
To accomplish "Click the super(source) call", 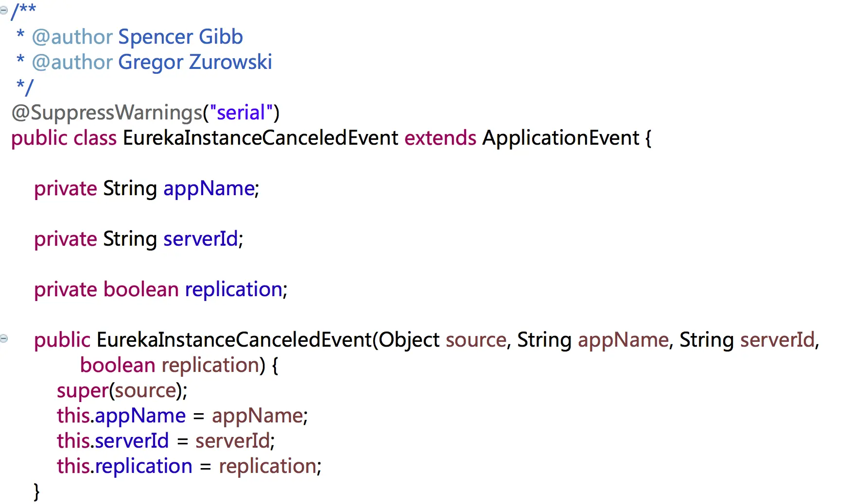I will (x=122, y=390).
